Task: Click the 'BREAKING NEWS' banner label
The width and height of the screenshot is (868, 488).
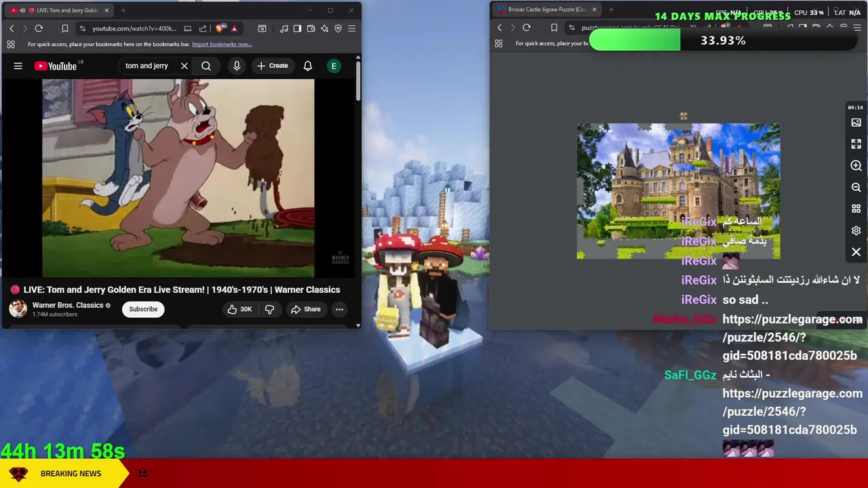Action: click(71, 474)
